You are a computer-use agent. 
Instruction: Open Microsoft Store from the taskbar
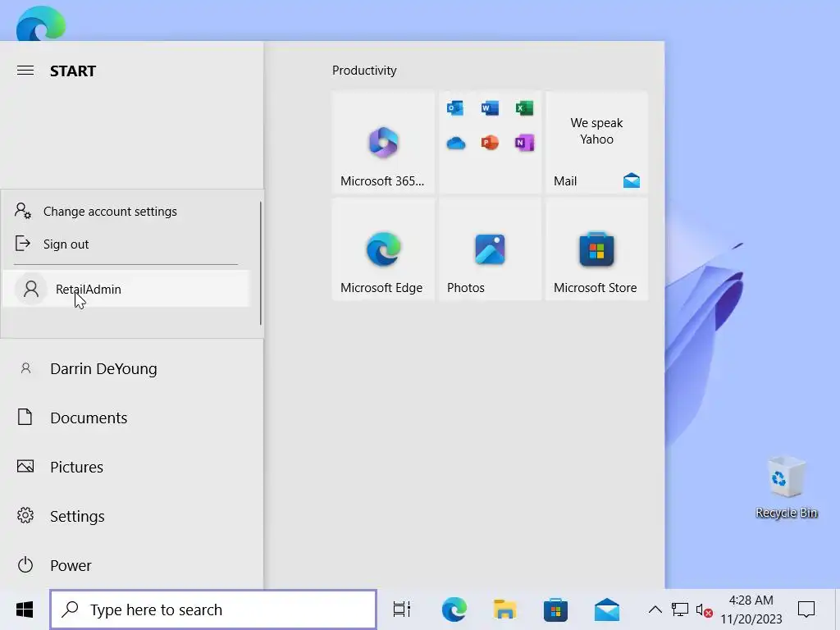click(x=555, y=609)
